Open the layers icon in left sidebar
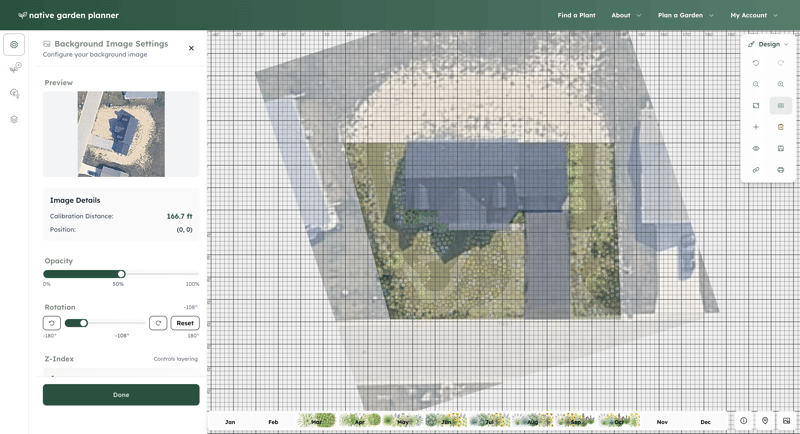Screen dimensions: 800x434 [14, 119]
